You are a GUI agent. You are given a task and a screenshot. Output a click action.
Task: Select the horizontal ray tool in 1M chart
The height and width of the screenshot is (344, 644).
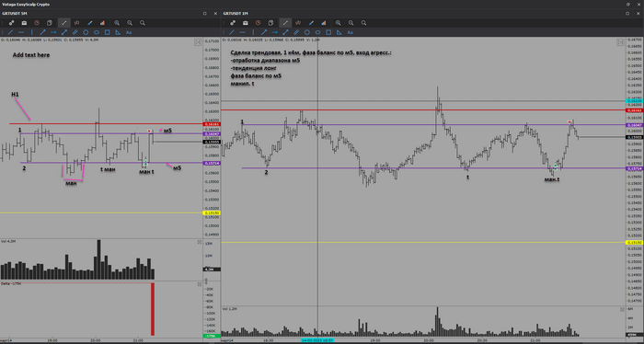pos(275,32)
